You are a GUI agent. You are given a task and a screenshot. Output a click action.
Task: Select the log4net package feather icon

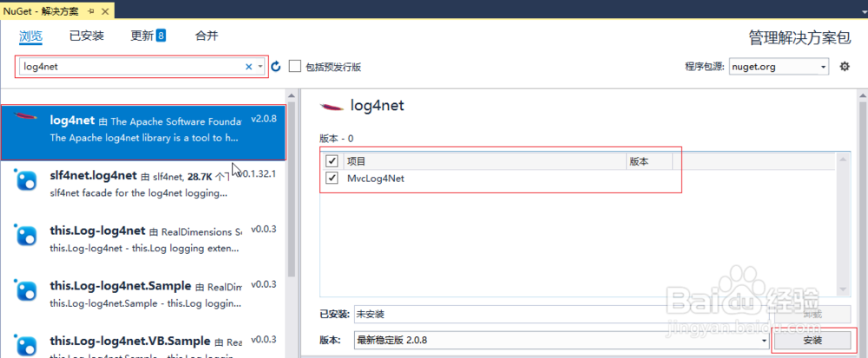pos(26,116)
